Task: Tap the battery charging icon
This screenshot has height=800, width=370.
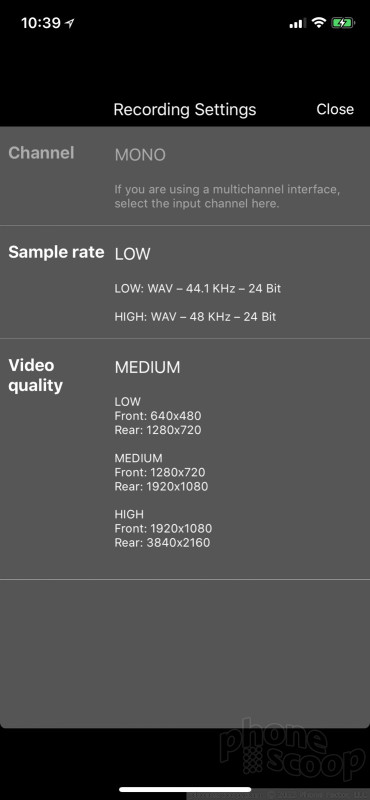Action: tap(342, 23)
